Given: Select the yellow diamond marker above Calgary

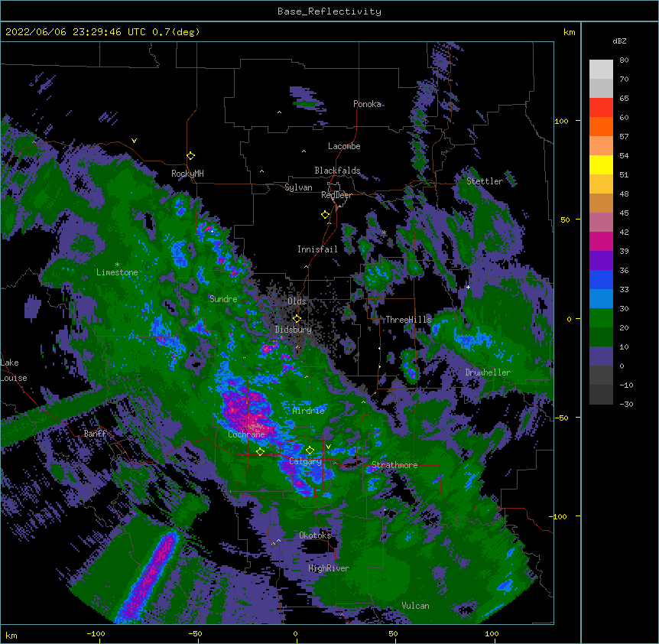Looking at the screenshot, I should click(x=310, y=450).
